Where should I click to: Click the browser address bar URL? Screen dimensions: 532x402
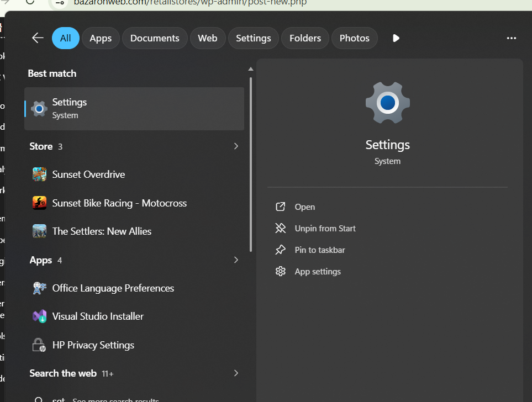pos(191,3)
